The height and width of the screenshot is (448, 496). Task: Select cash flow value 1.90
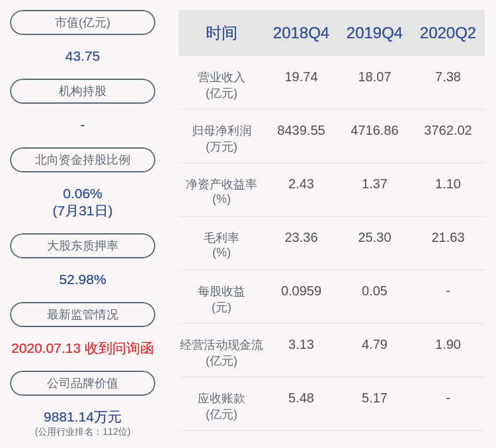(x=448, y=344)
